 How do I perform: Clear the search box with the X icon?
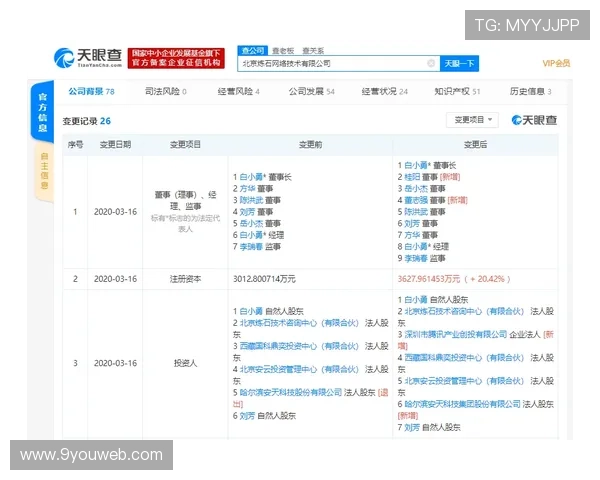click(431, 63)
